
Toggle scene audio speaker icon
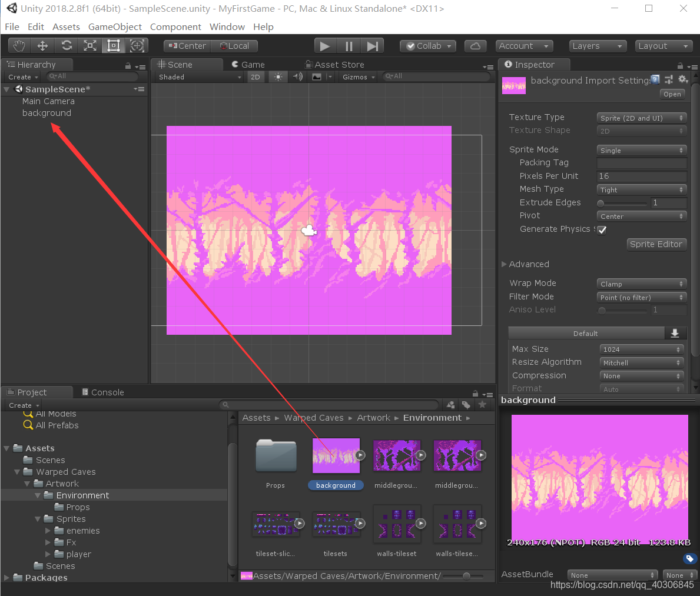[x=298, y=76]
